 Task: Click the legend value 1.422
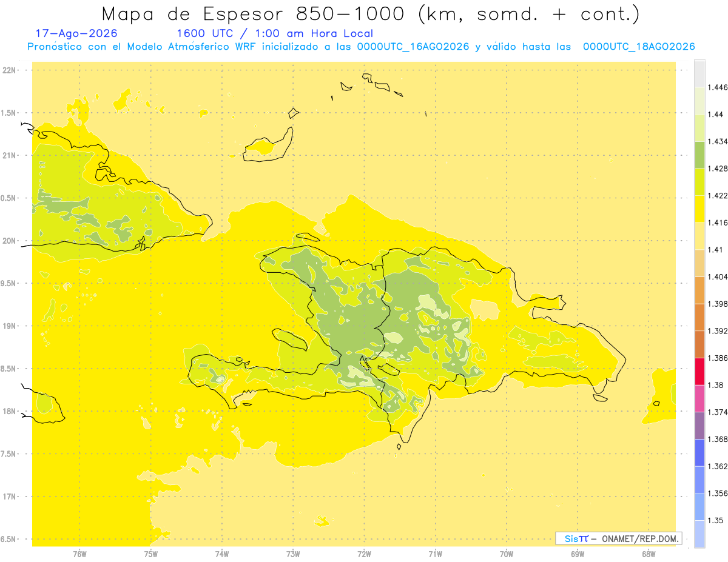[718, 195]
